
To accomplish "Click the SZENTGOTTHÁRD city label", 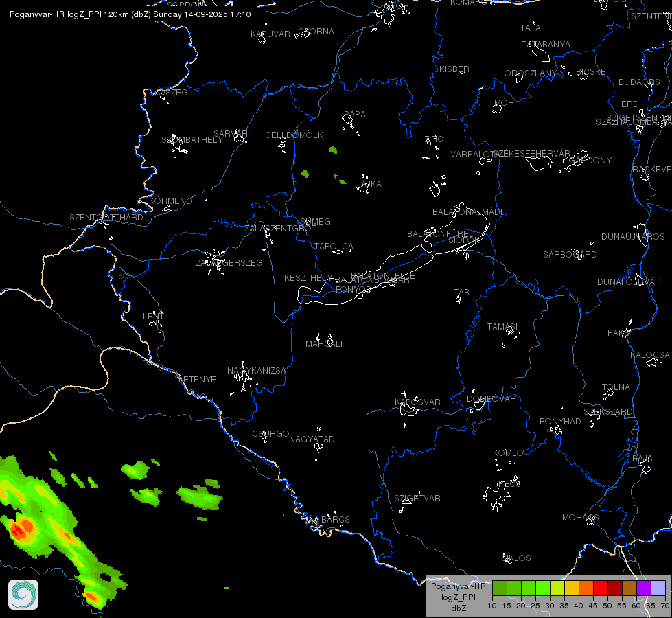I will click(x=106, y=217).
